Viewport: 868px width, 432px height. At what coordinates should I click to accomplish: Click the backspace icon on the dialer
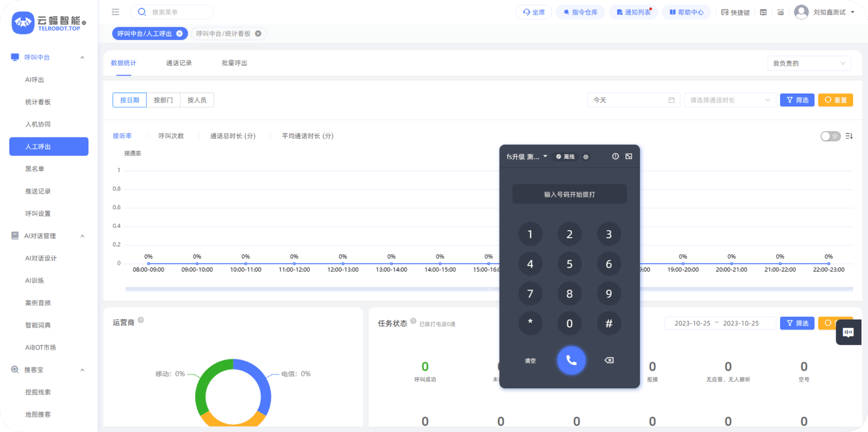click(x=609, y=360)
